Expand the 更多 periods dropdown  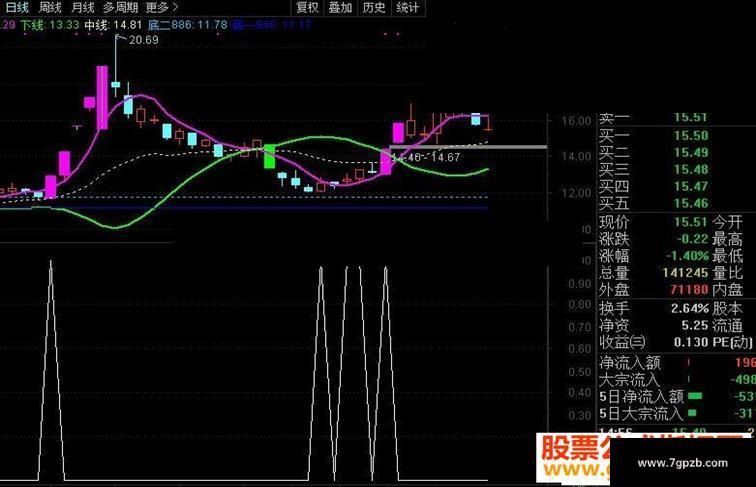point(162,8)
